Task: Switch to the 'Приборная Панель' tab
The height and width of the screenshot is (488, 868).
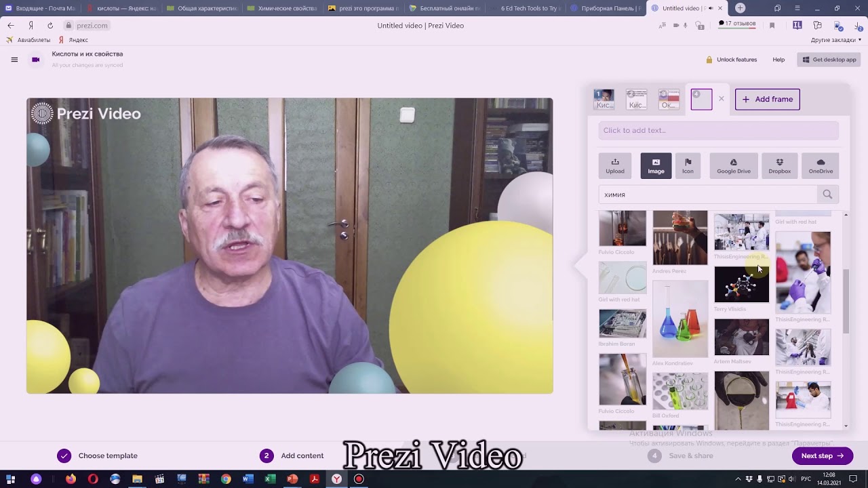Action: click(x=606, y=8)
